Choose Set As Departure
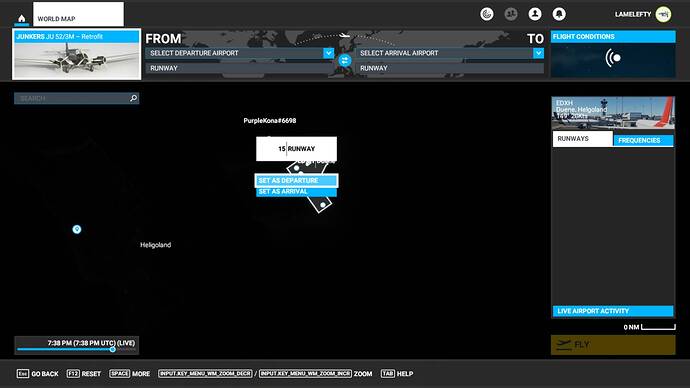Screen dimensions: 690x388 point(297,180)
